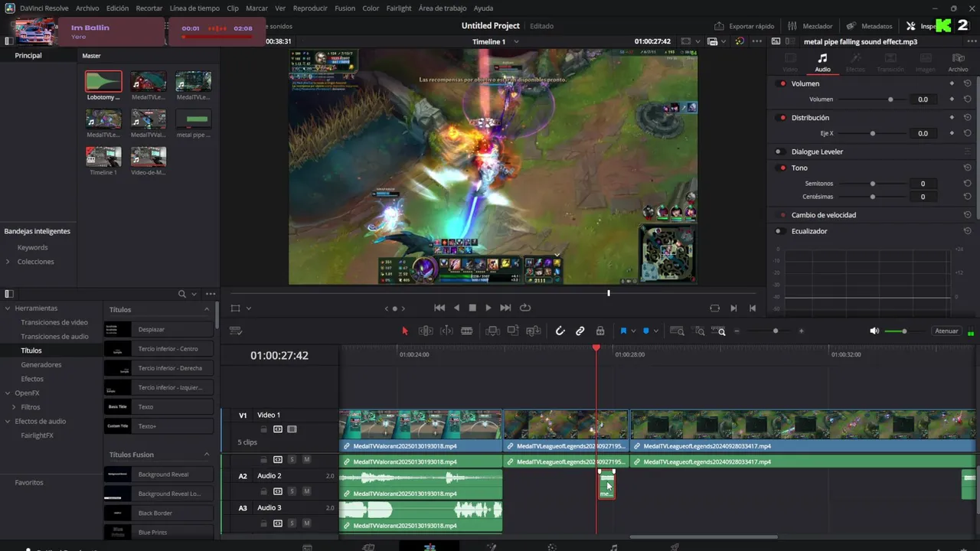Open the flag color dropdown arrow
980x551 pixels.
(x=632, y=331)
